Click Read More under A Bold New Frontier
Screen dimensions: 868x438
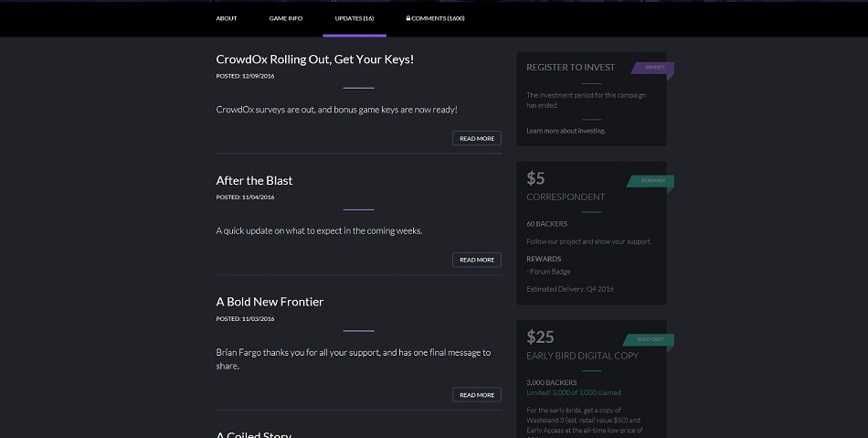tap(476, 395)
